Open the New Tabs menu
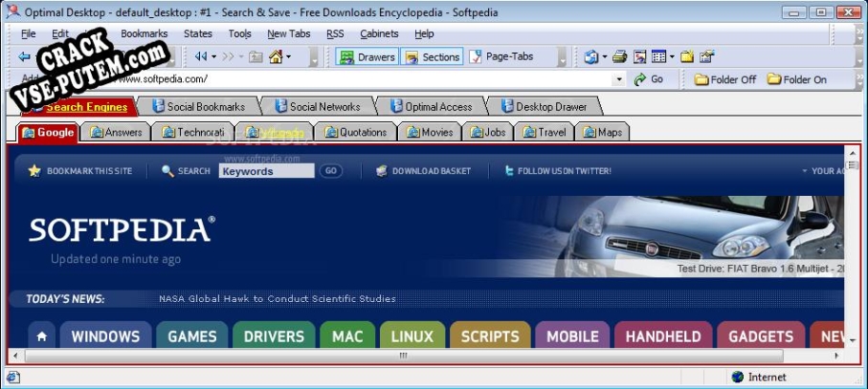Viewport: 868px width, 389px height. point(289,33)
